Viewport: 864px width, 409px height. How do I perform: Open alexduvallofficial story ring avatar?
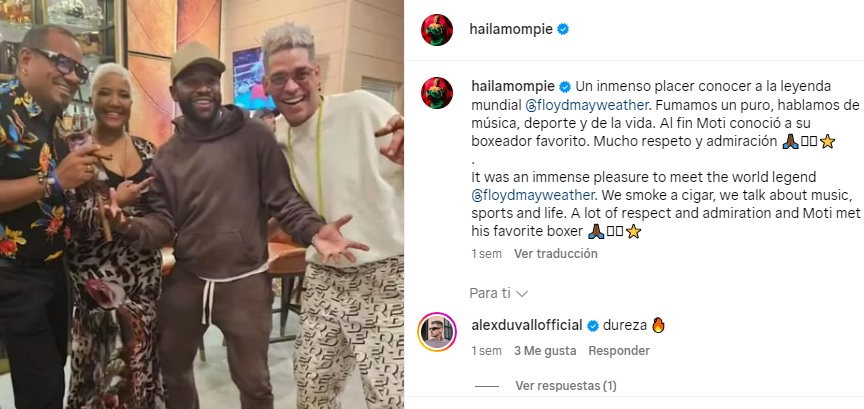437,332
